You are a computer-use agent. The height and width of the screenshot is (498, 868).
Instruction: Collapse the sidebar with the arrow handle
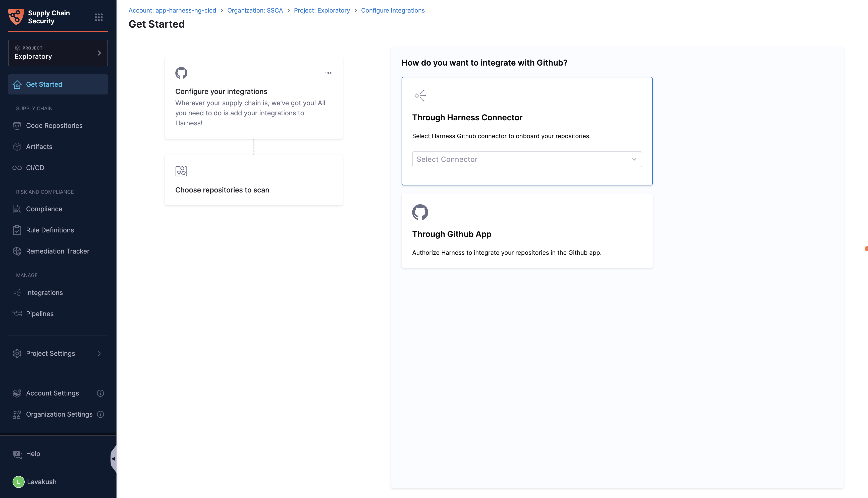tap(114, 459)
